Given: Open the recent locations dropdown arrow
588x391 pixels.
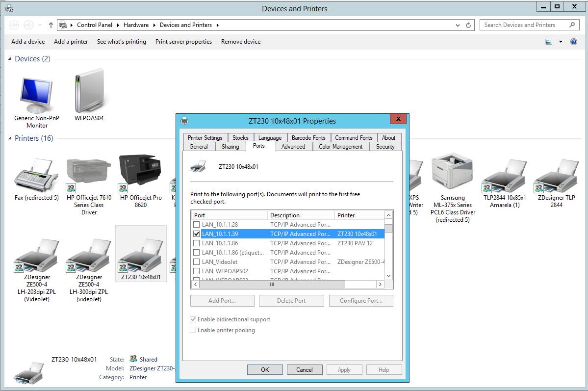Looking at the screenshot, I should click(40, 25).
